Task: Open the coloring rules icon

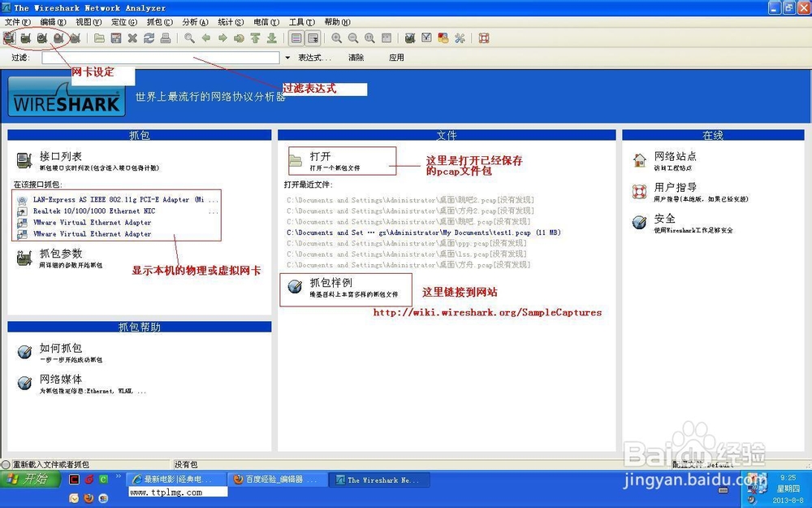Action: coord(442,38)
